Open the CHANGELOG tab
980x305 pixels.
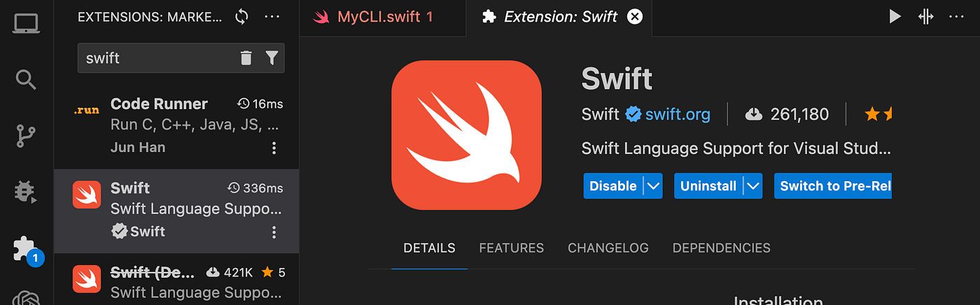pos(608,248)
